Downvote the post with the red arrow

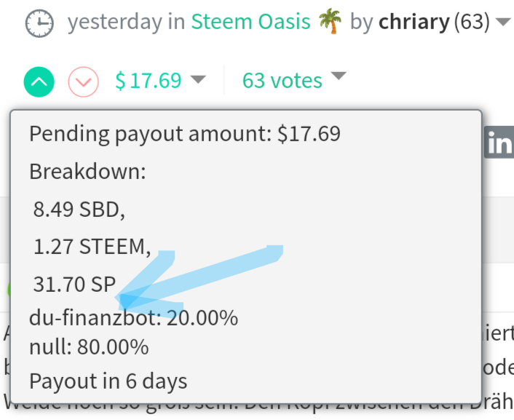[83, 82]
